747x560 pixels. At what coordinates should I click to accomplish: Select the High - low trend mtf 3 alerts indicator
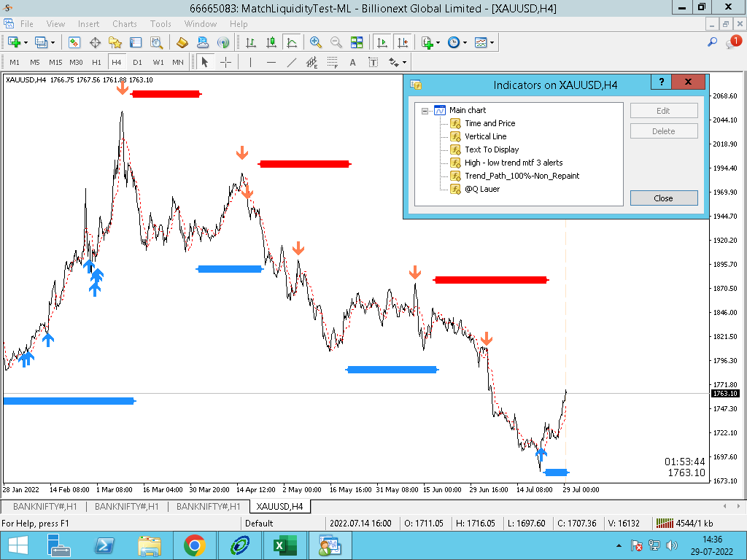click(x=514, y=163)
